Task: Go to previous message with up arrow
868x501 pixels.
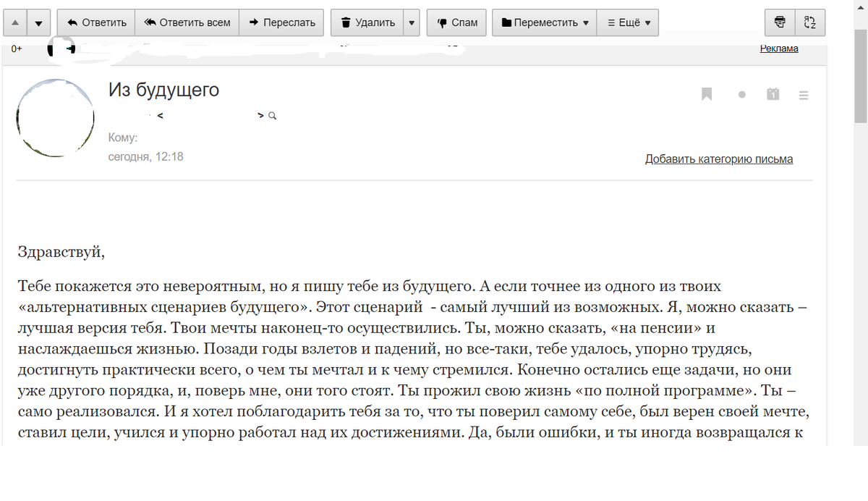Action: (x=15, y=22)
